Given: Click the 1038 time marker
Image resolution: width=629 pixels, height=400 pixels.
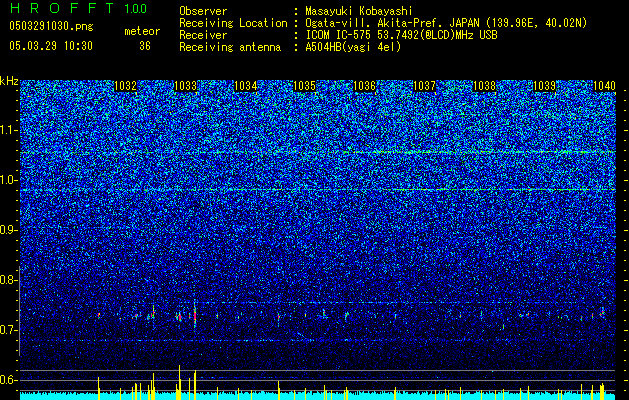Looking at the screenshot, I should tap(485, 86).
